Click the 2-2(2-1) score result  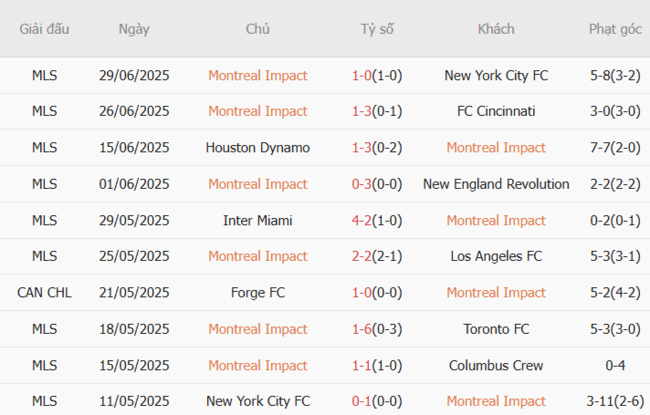[377, 256]
